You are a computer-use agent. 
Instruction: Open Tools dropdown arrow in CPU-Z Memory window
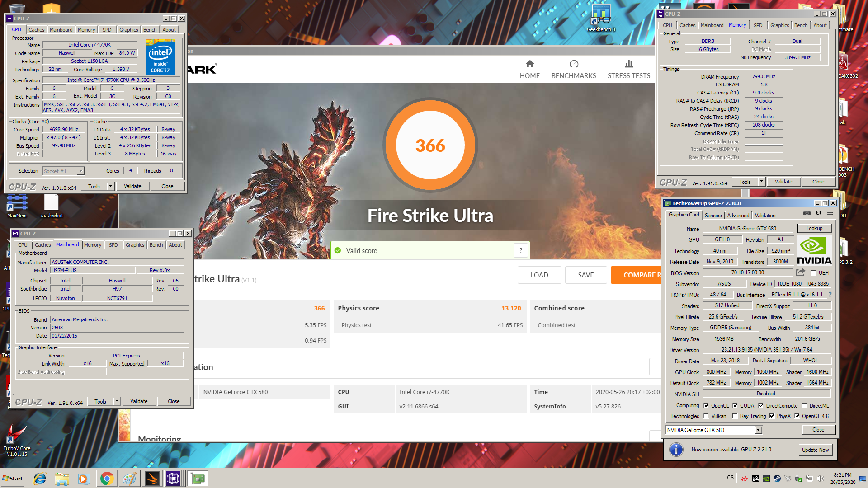[761, 182]
